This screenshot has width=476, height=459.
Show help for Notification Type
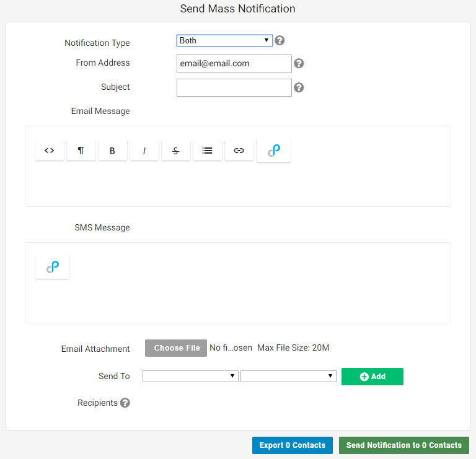coord(280,40)
